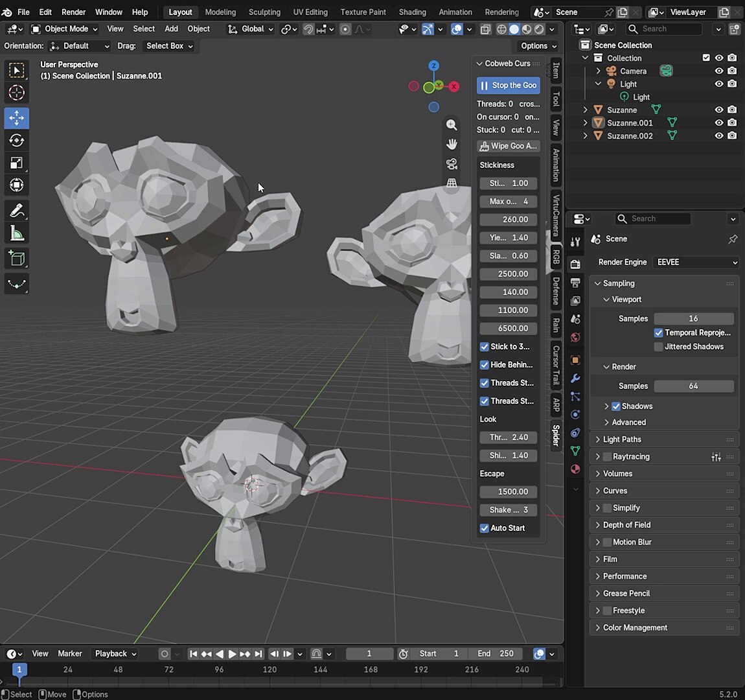Activate the Transform tool
This screenshot has width=745, height=700.
coord(17,185)
